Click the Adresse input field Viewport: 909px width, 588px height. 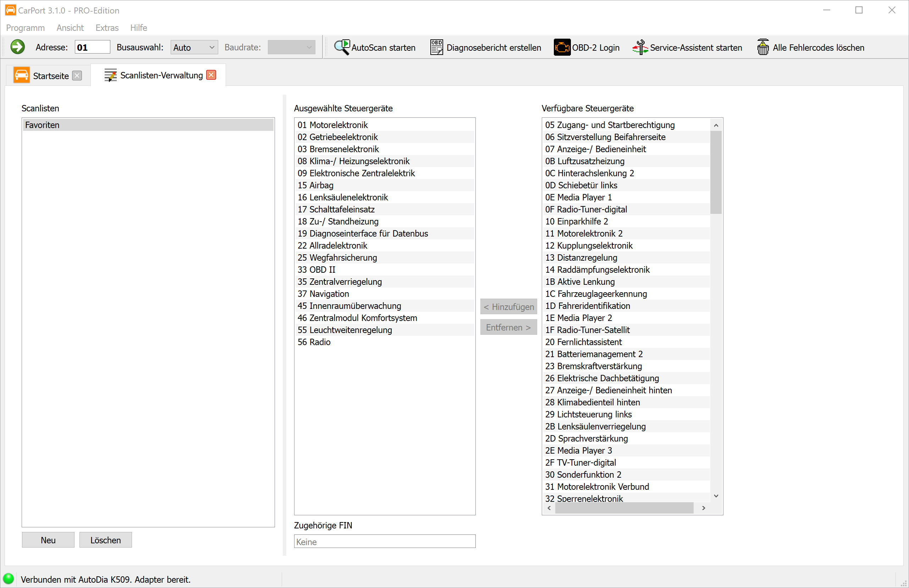coord(92,48)
